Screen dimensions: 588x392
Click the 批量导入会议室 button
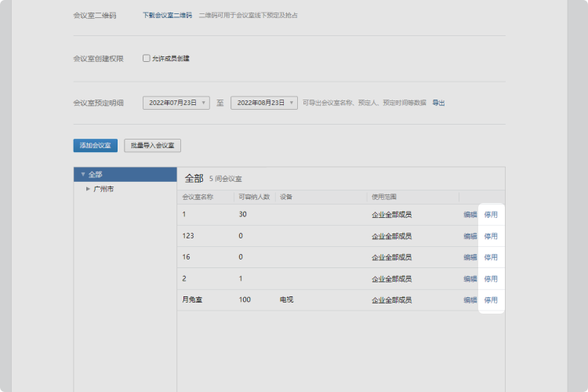pyautogui.click(x=153, y=146)
